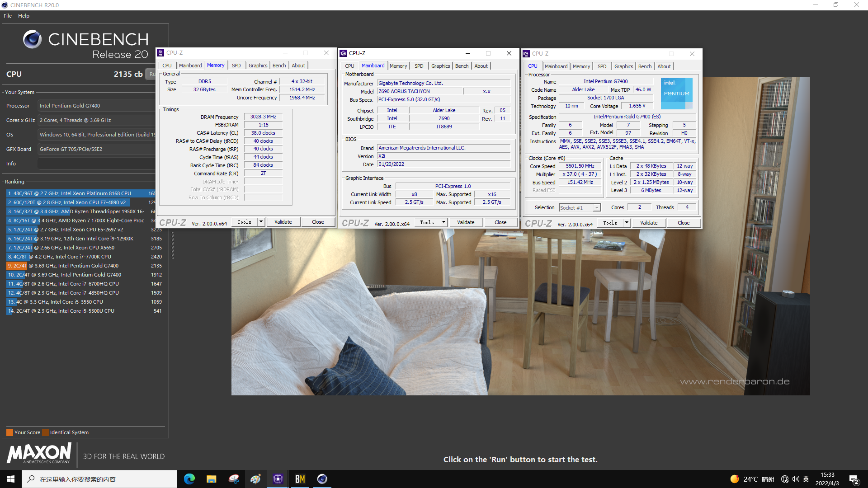Switch to Bench tab in rightmost CPU-Z window
Image resolution: width=868 pixels, height=488 pixels.
pos(645,66)
